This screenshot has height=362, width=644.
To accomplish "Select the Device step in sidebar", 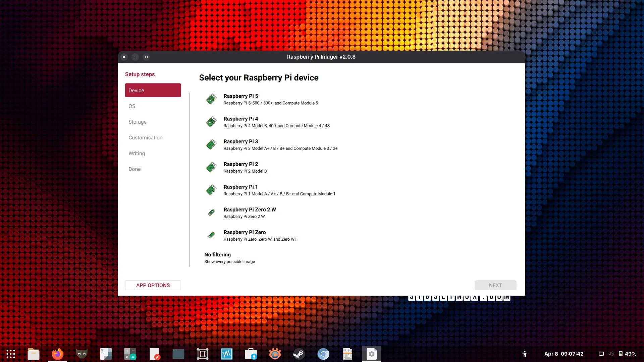I will click(153, 90).
